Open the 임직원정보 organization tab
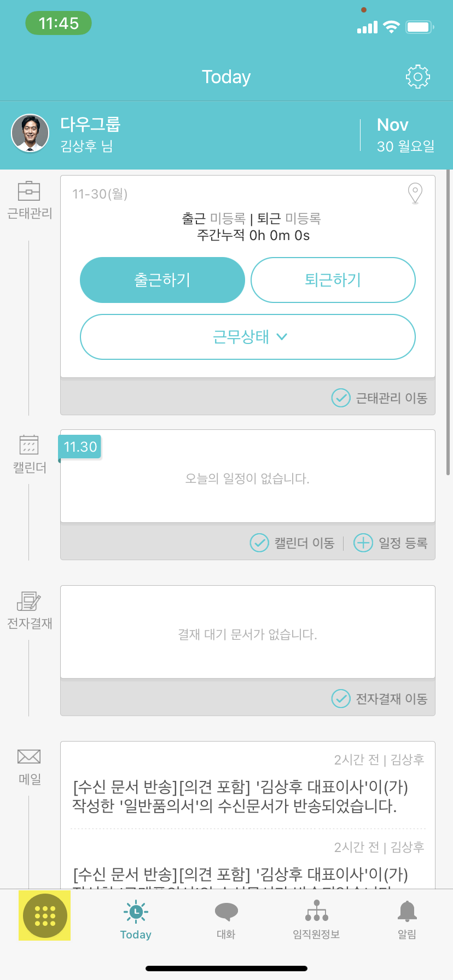453x980 pixels. coord(316,918)
